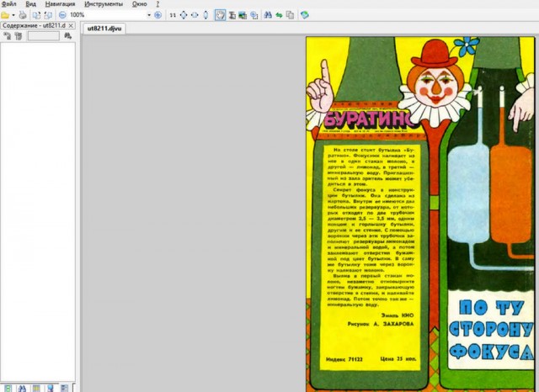This screenshot has height=392, width=539.
Task: Focus the sidebar search input field
Action: [x=43, y=35]
